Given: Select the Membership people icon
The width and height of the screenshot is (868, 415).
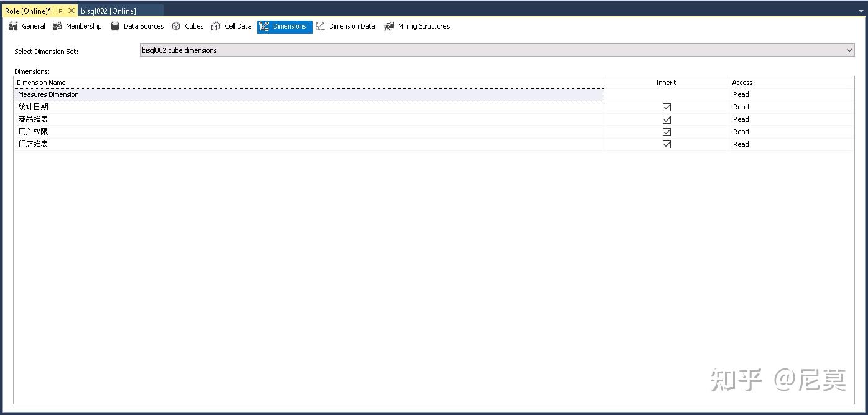Looking at the screenshot, I should pos(57,26).
